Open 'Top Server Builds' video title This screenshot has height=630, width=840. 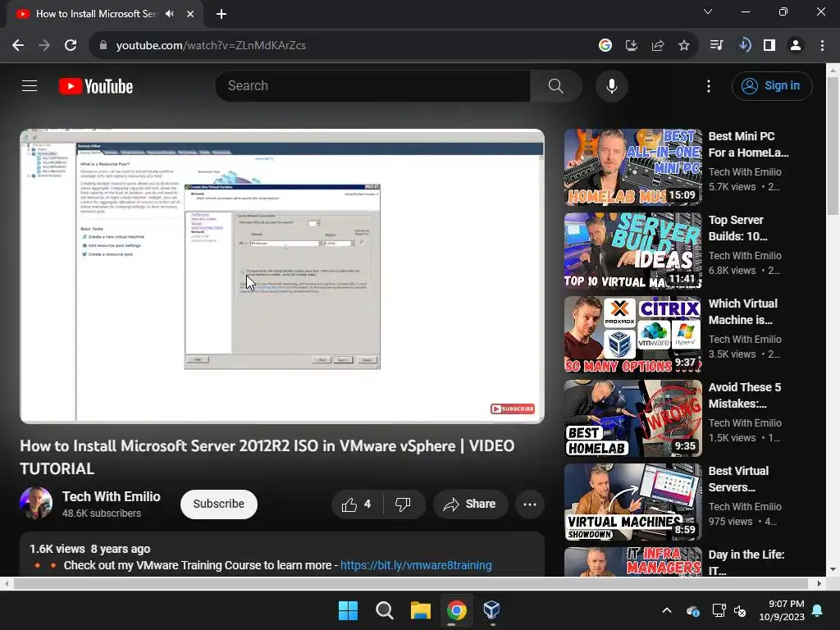coord(737,228)
